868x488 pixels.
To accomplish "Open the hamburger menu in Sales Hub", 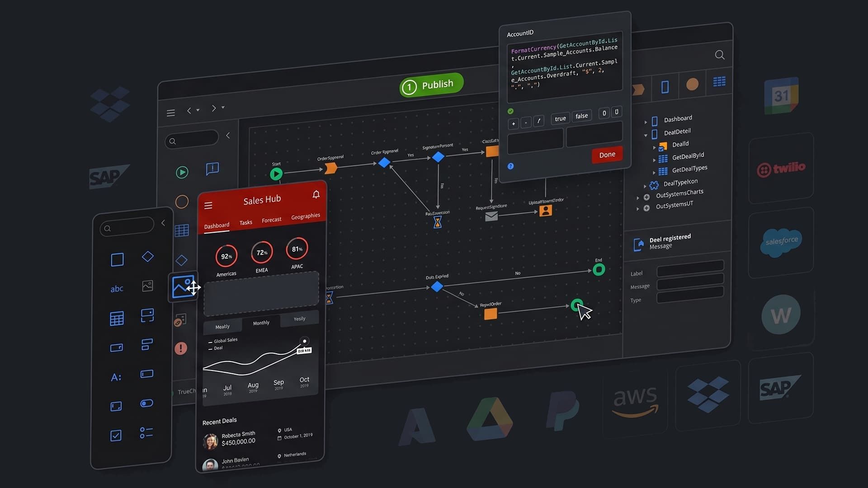I will click(x=208, y=206).
